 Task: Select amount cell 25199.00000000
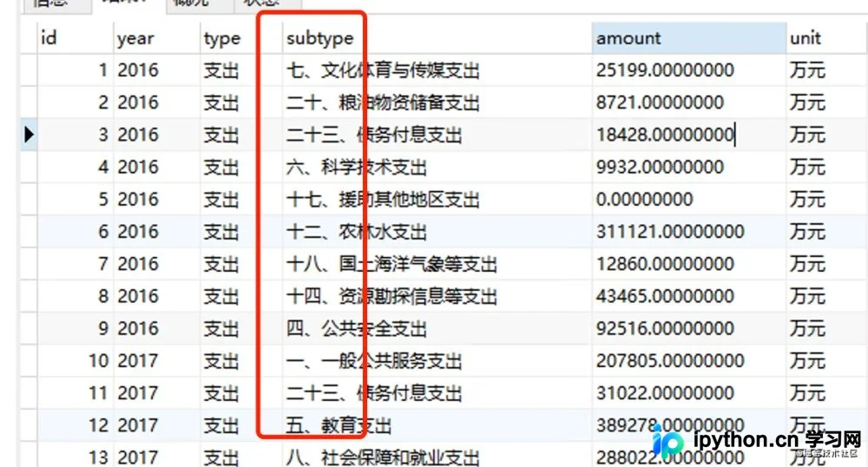click(x=689, y=70)
